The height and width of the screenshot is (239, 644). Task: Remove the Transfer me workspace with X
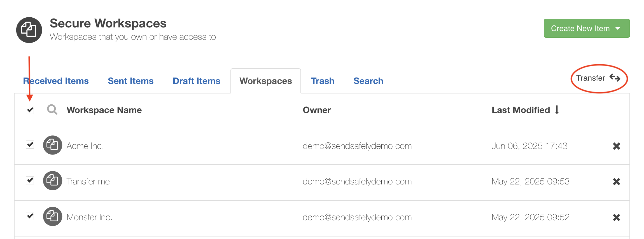pos(616,182)
